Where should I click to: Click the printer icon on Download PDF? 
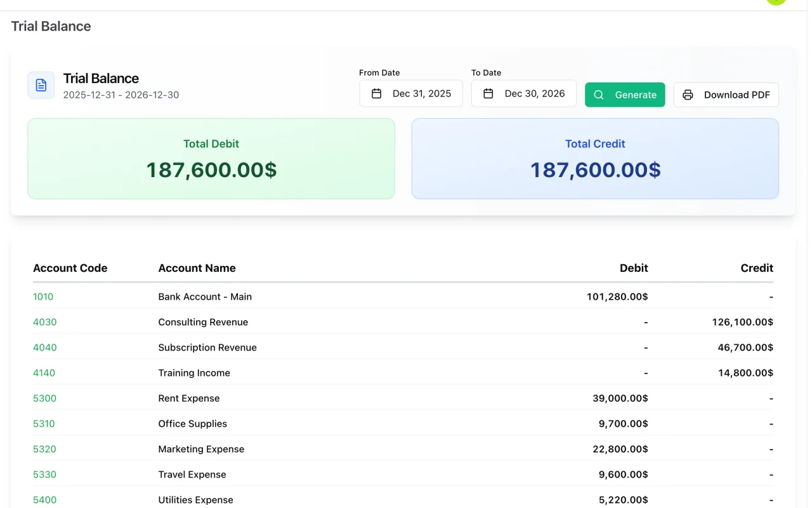coord(688,95)
